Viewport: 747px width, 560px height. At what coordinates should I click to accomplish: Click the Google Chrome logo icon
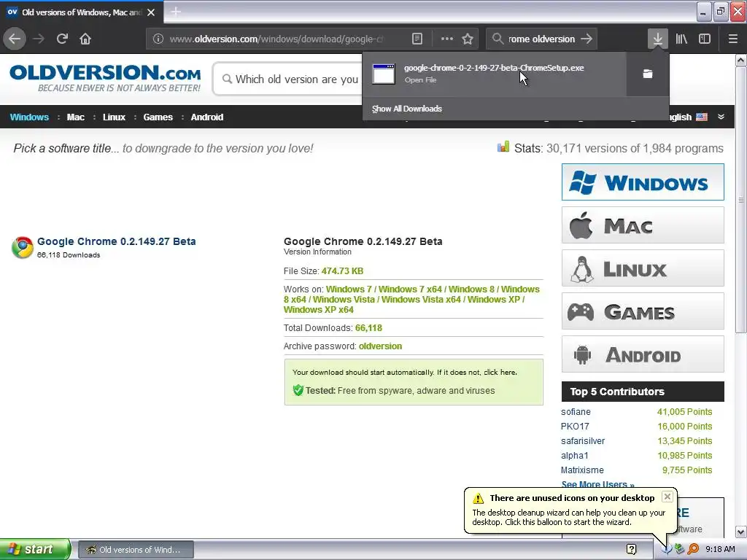(x=23, y=247)
